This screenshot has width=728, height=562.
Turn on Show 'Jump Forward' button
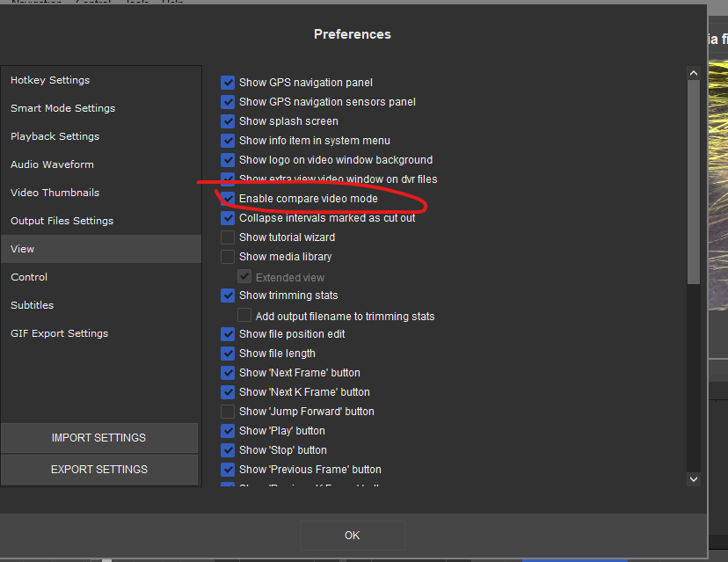[x=229, y=412]
